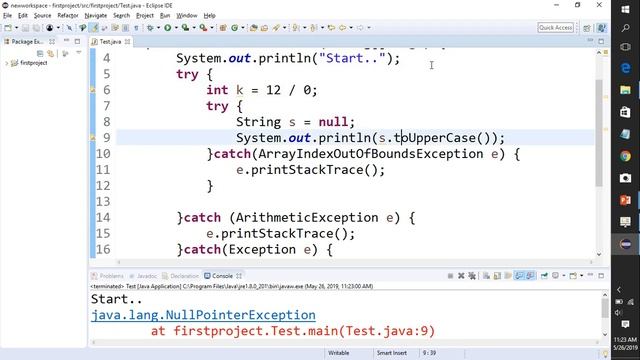Open Windows Start menu

coord(625,9)
